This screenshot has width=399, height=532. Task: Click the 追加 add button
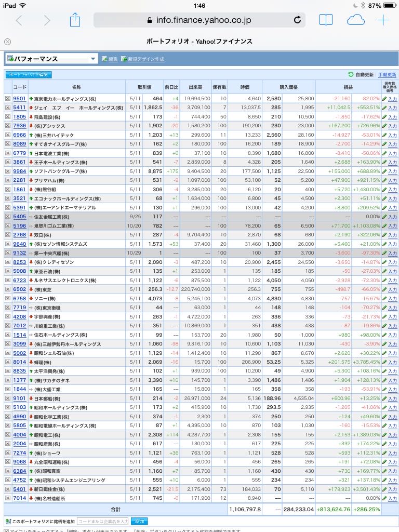coord(139,521)
